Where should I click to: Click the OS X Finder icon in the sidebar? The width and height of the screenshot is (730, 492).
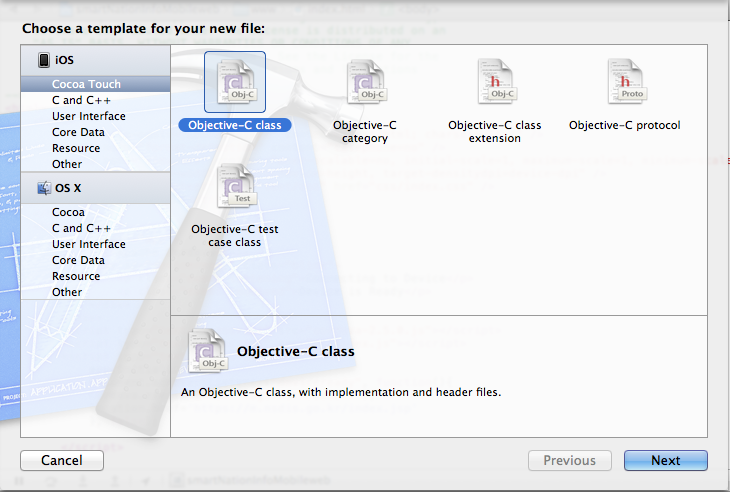[44, 188]
